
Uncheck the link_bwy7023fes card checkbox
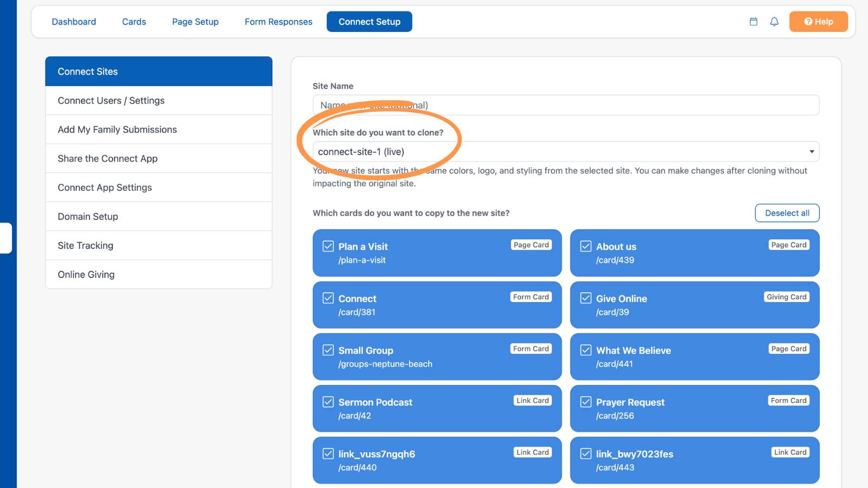pos(586,454)
